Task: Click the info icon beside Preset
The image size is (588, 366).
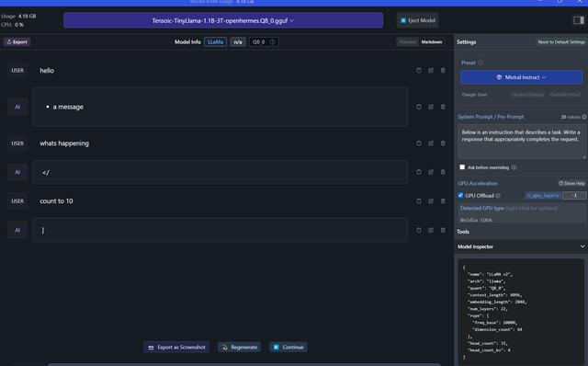Action: [x=481, y=63]
